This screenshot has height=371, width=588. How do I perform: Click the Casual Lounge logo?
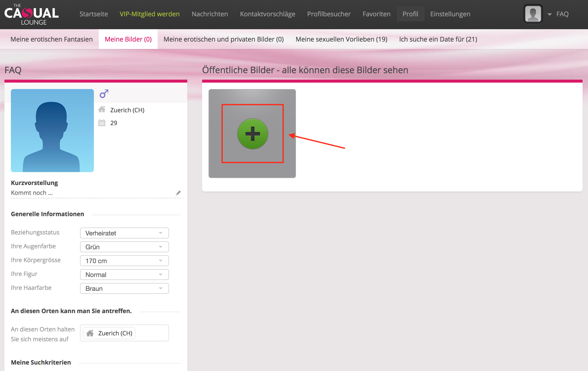coord(31,14)
